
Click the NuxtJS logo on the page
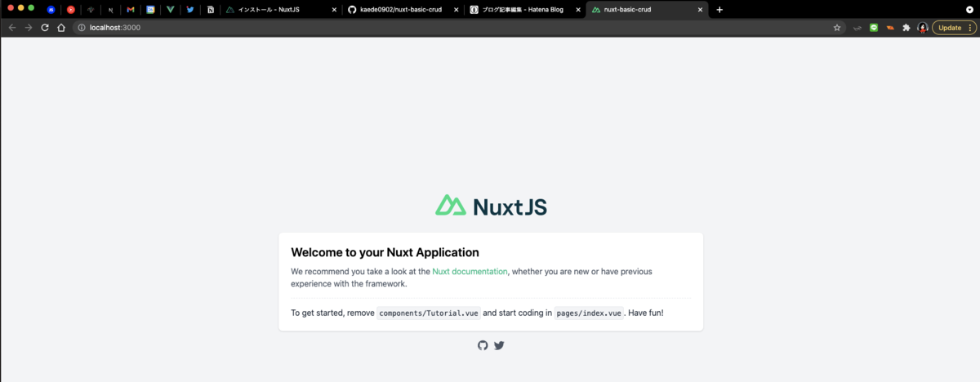(x=491, y=206)
